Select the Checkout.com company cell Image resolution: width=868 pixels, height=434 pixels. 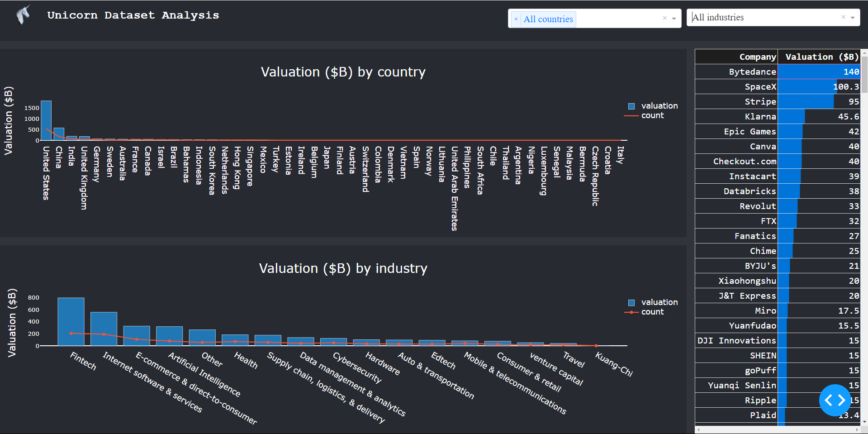736,161
